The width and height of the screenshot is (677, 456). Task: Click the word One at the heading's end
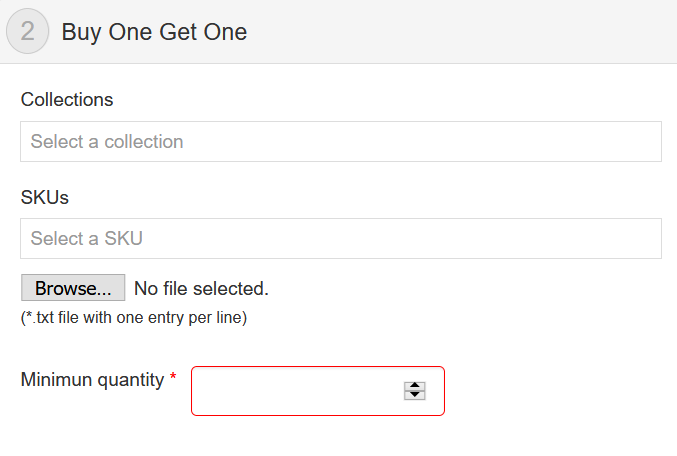(x=226, y=32)
